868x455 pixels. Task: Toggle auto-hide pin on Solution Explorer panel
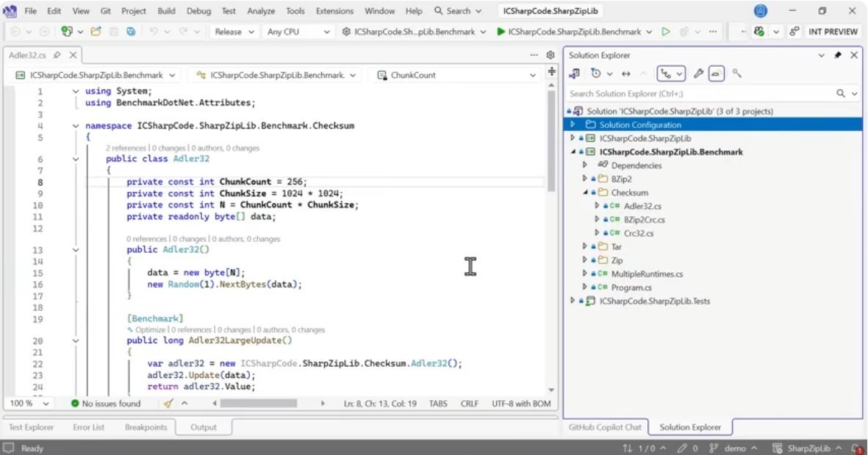(x=837, y=55)
